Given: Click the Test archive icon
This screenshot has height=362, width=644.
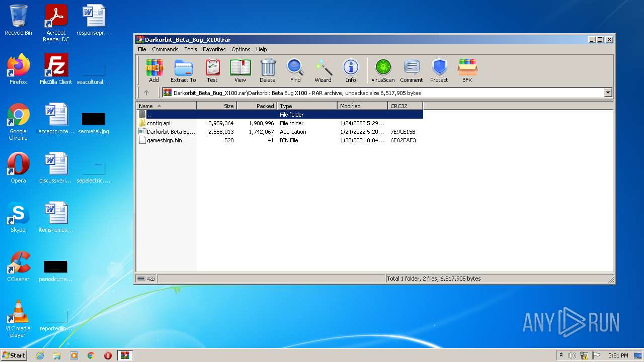Looking at the screenshot, I should pyautogui.click(x=212, y=71).
